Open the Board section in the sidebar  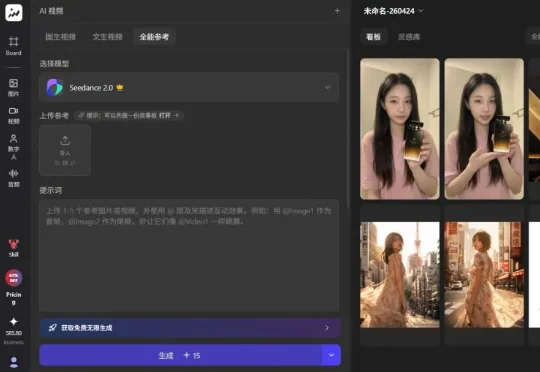[x=13, y=46]
